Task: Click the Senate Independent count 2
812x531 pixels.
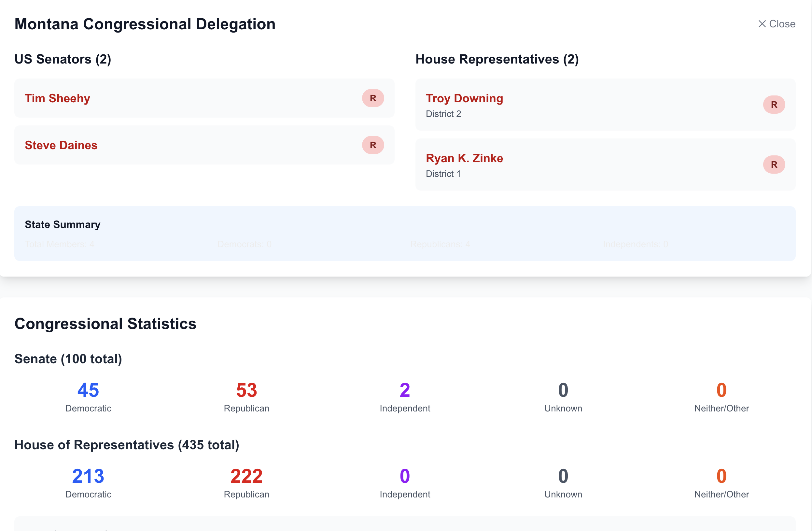Action: tap(405, 390)
